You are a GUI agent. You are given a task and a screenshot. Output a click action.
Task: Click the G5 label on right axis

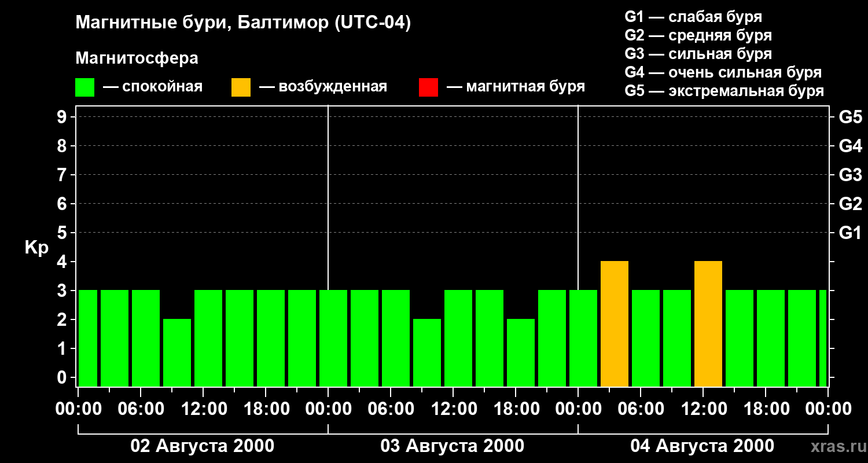point(850,117)
